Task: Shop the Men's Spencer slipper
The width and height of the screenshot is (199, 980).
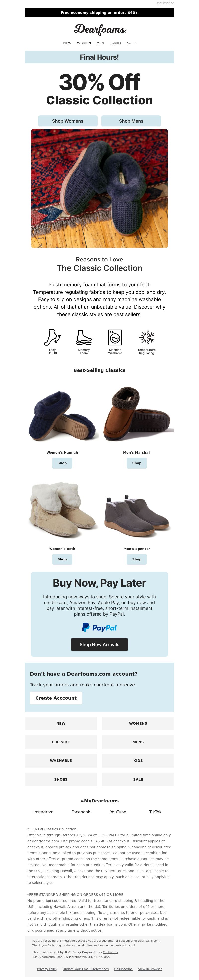Action: (137, 559)
